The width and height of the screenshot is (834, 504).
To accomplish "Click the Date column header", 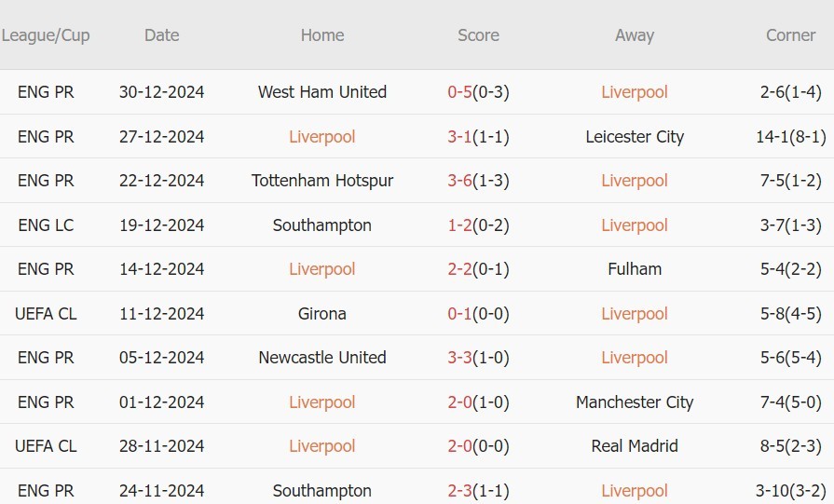I will pos(161,35).
